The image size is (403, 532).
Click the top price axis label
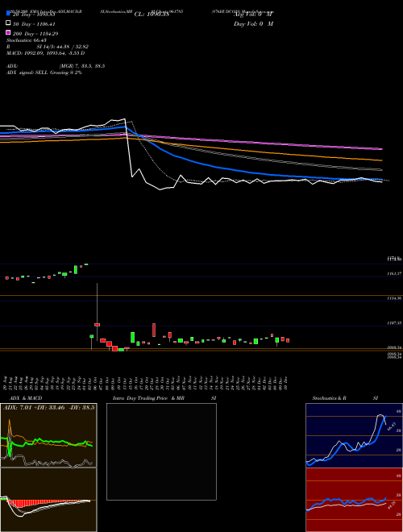point(395,259)
